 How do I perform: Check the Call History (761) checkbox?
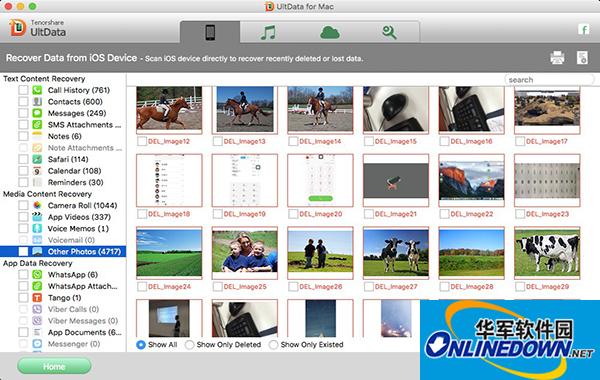click(x=23, y=90)
